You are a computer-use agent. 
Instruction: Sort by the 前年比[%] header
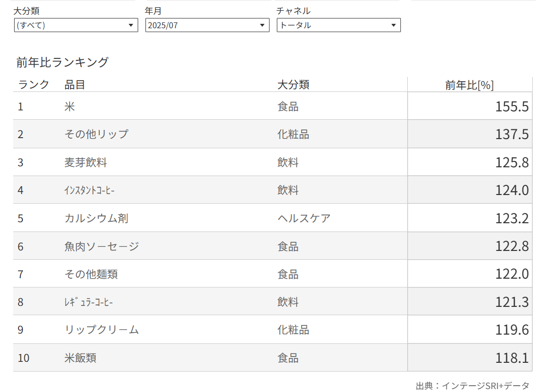469,85
